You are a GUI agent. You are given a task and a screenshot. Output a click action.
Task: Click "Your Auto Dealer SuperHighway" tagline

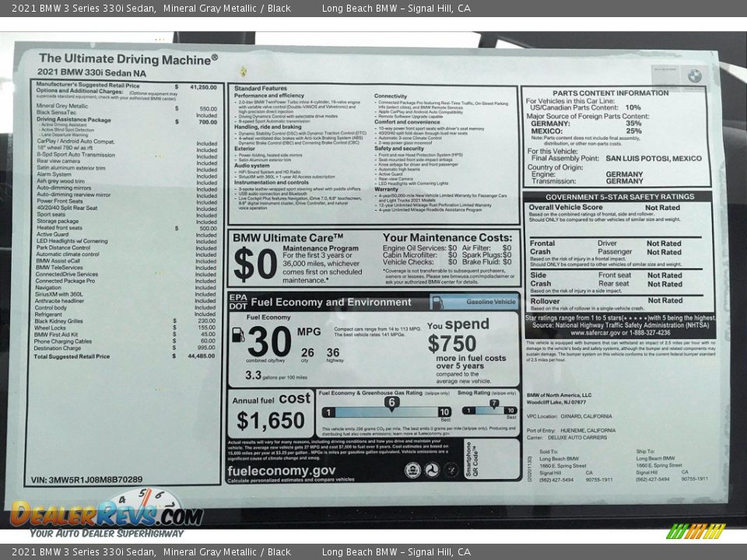click(x=107, y=534)
